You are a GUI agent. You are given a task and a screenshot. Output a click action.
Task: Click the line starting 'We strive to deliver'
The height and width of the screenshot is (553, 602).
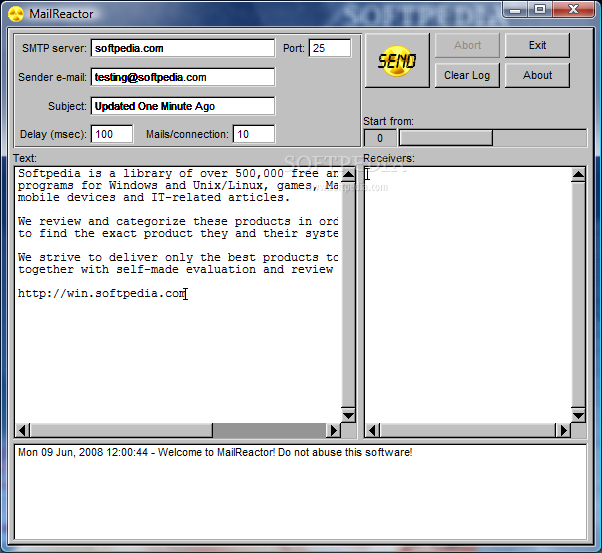coord(178,257)
